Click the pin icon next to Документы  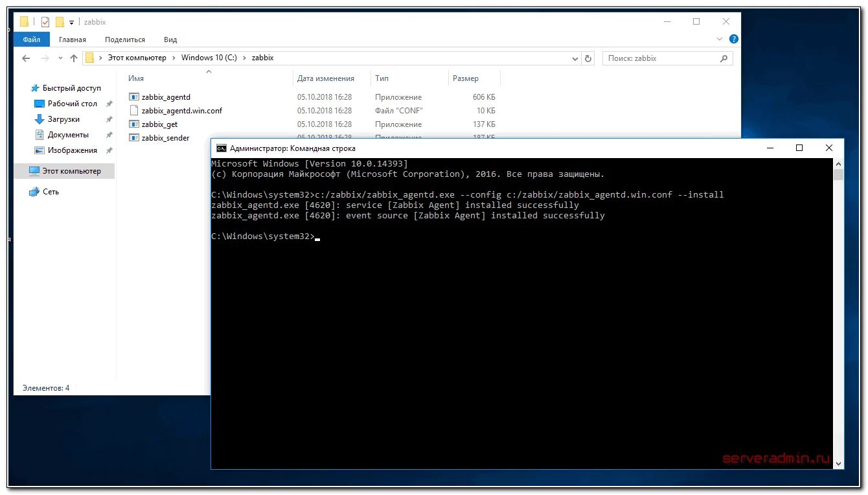point(109,135)
